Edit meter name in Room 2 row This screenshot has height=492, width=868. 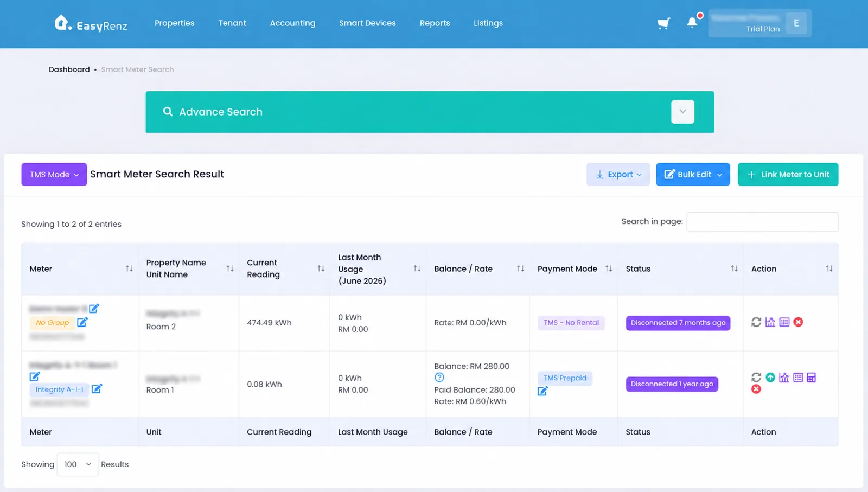click(94, 308)
